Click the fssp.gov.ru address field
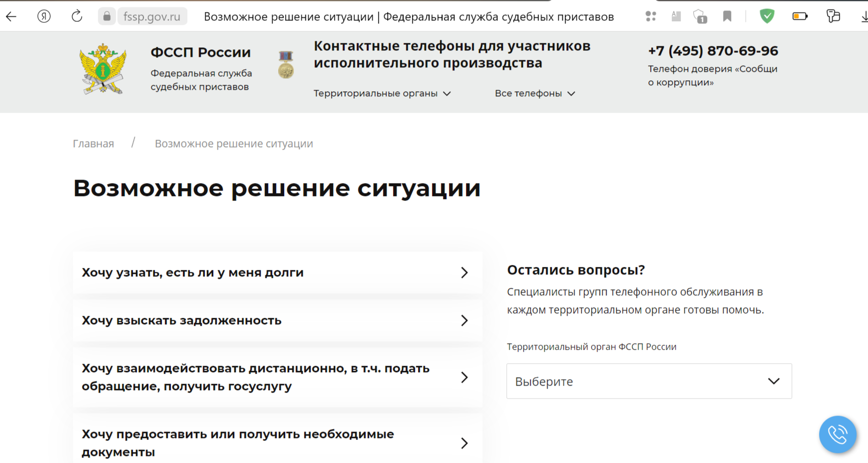The height and width of the screenshot is (463, 868). click(152, 16)
